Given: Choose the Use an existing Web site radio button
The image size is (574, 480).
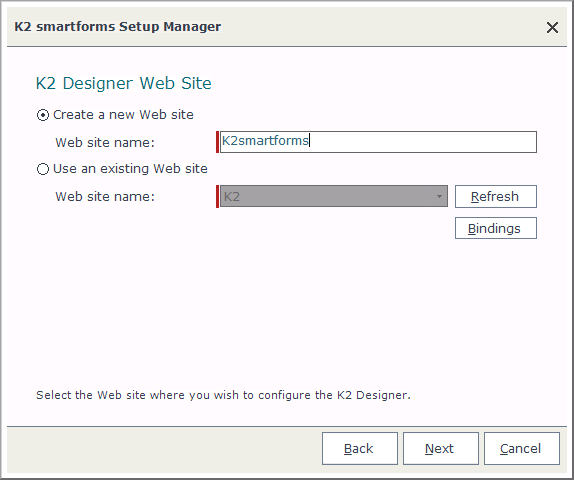Looking at the screenshot, I should 43,169.
